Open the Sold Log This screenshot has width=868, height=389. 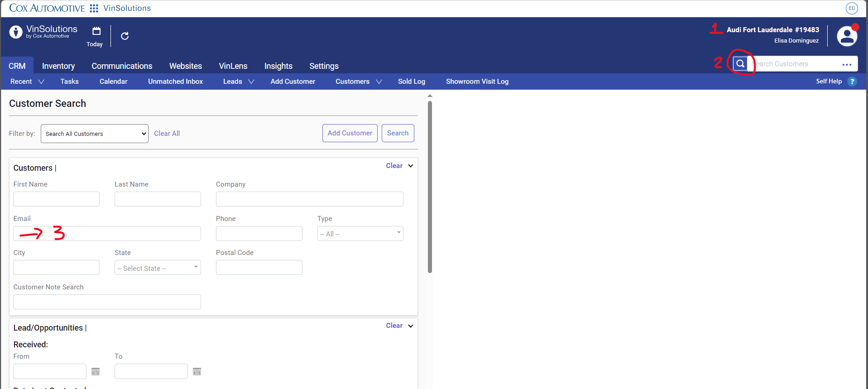(x=412, y=82)
